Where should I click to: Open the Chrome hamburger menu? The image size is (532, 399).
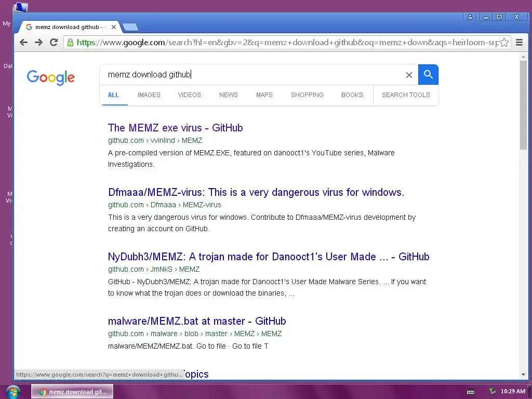(519, 43)
